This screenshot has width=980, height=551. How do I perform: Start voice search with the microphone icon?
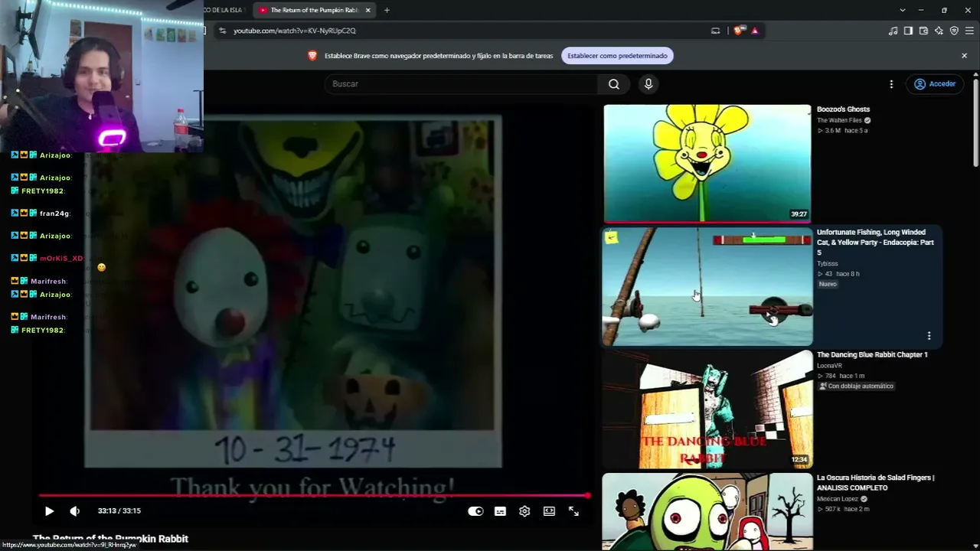coord(648,84)
